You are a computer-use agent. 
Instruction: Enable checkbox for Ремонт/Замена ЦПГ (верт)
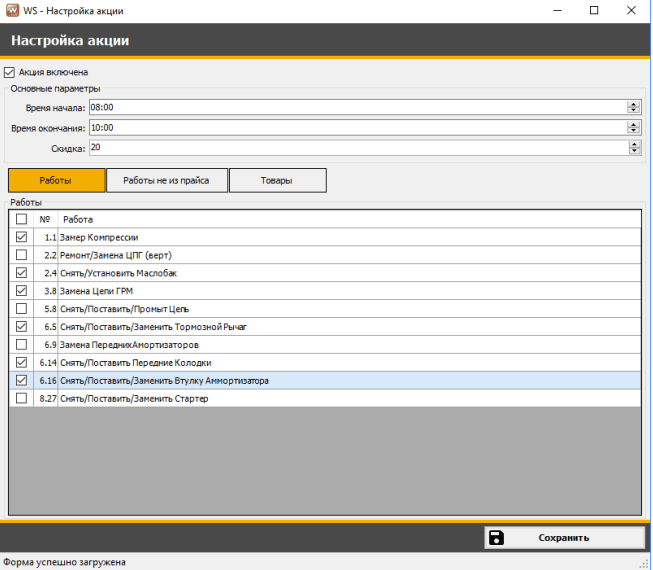tap(22, 255)
